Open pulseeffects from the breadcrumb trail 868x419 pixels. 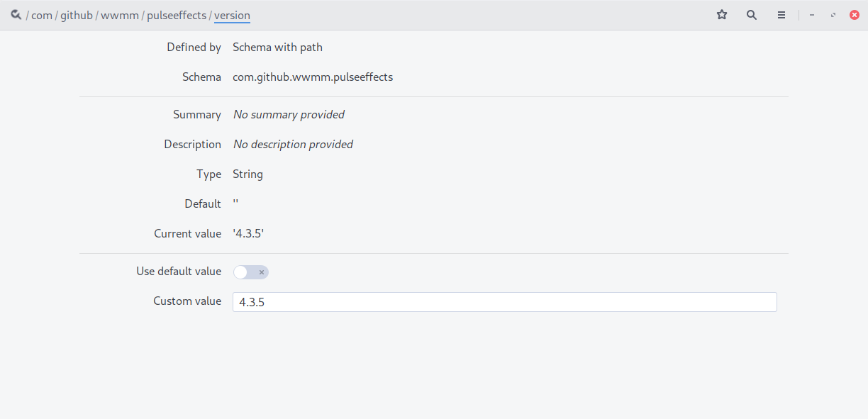(x=178, y=15)
